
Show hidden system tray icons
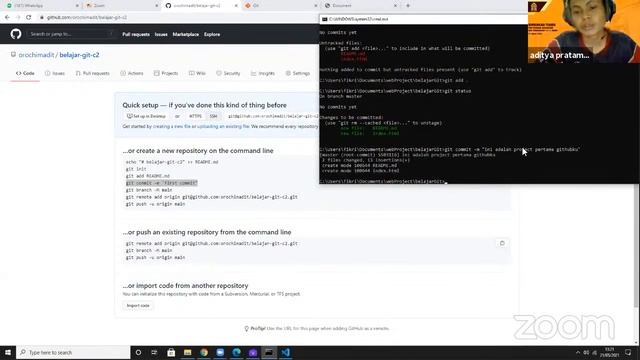point(578,352)
